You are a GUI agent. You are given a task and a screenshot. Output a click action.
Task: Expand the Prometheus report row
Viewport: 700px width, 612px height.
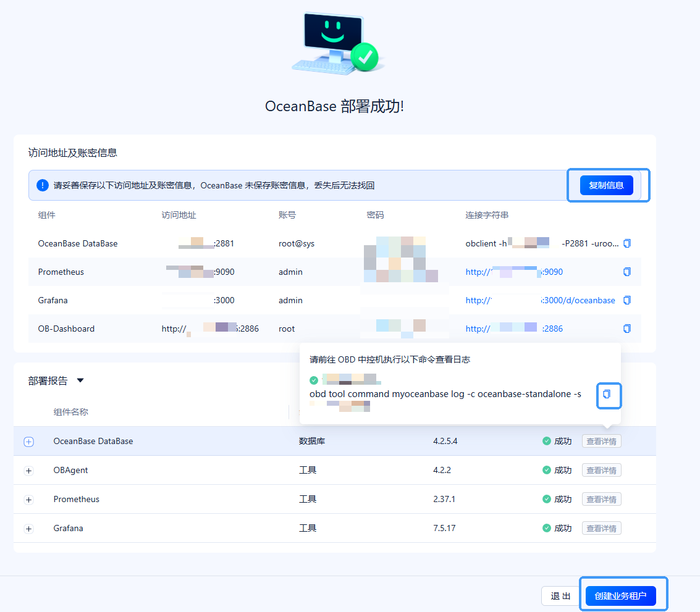(28, 500)
